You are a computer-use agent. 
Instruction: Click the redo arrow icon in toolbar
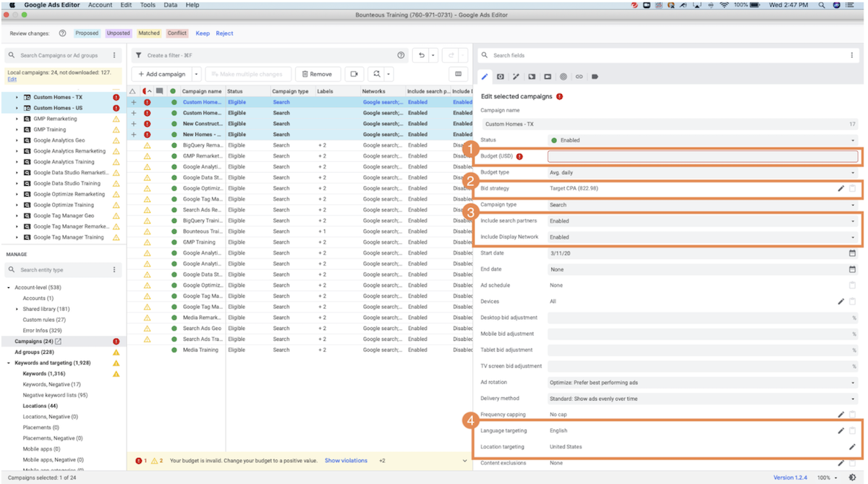(x=451, y=55)
